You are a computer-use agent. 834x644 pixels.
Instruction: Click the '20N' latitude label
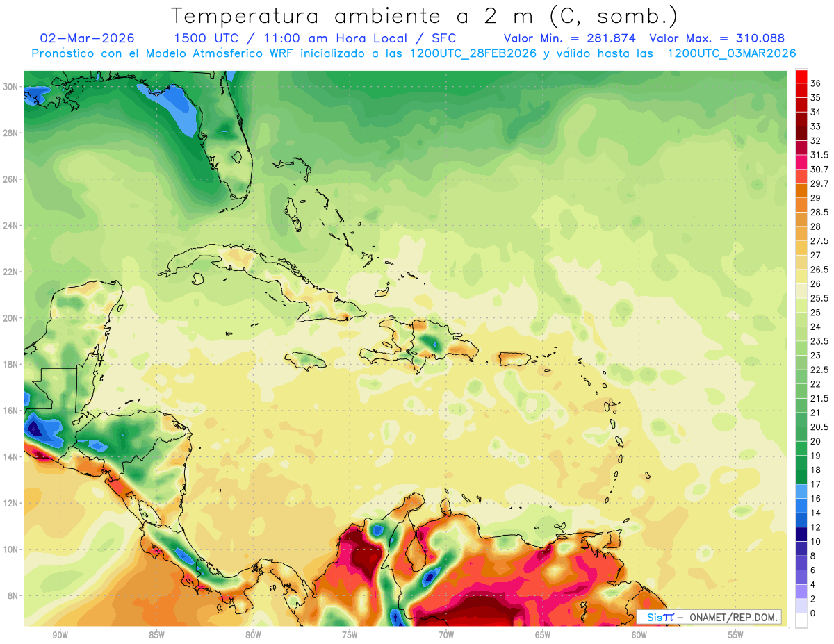click(x=12, y=318)
